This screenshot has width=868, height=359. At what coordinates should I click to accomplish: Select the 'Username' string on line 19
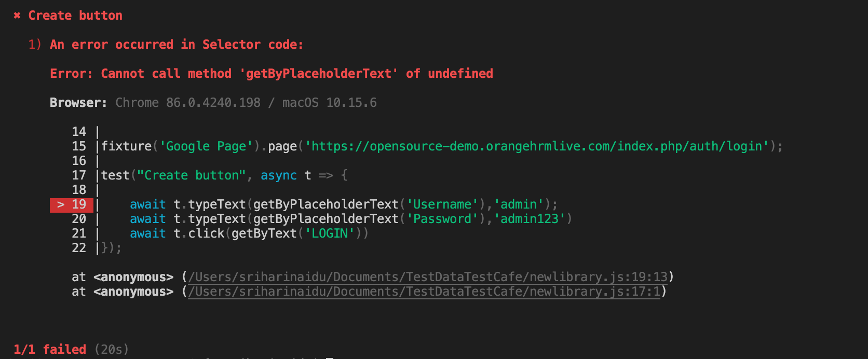click(442, 204)
